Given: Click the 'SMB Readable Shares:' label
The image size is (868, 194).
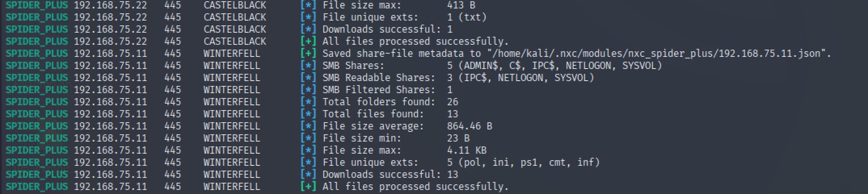Looking at the screenshot, I should click(x=379, y=78).
